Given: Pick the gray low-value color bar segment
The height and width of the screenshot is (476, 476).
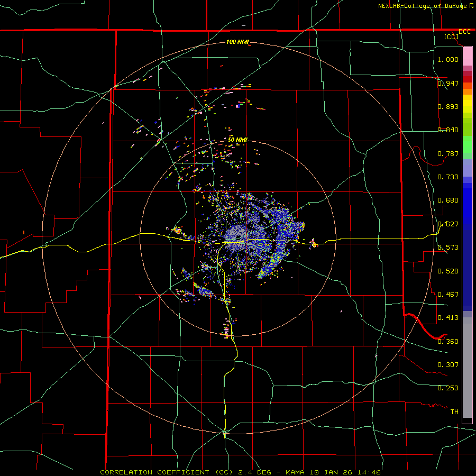Looking at the screenshot, I should click(x=467, y=368).
